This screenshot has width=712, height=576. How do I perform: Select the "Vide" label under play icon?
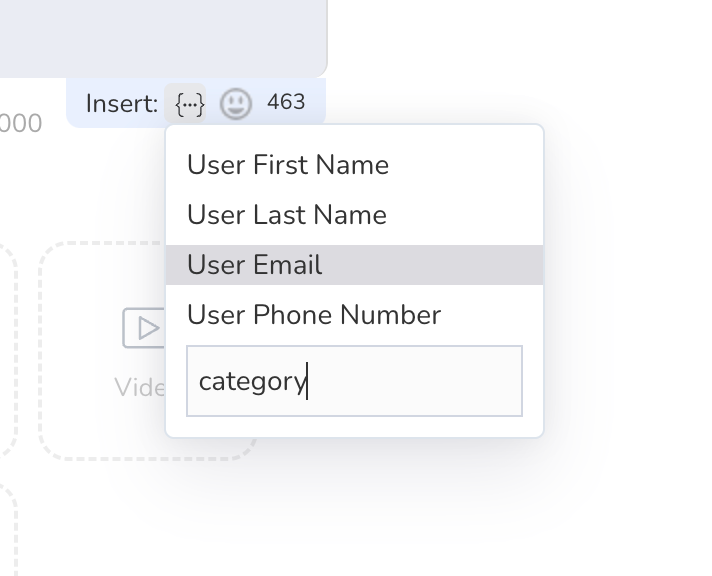(x=140, y=387)
